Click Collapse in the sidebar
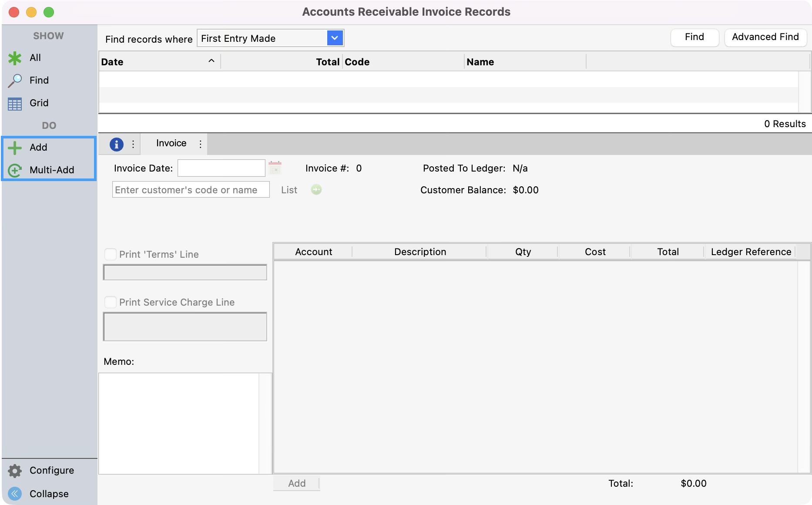The height and width of the screenshot is (505, 812). point(49,494)
